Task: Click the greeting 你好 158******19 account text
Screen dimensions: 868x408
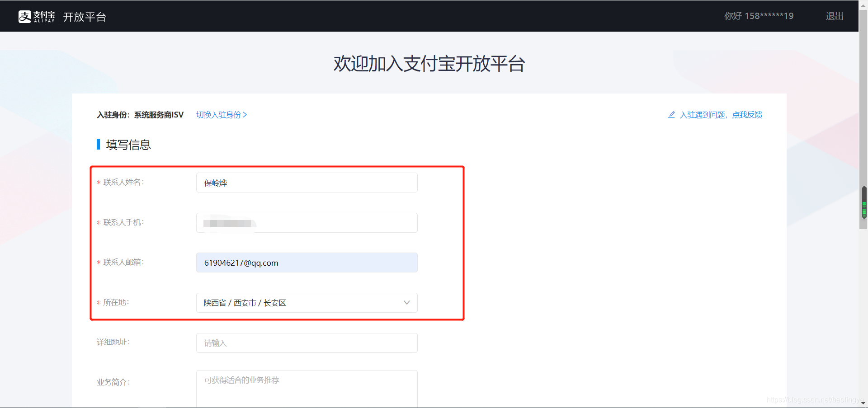Action: [759, 16]
